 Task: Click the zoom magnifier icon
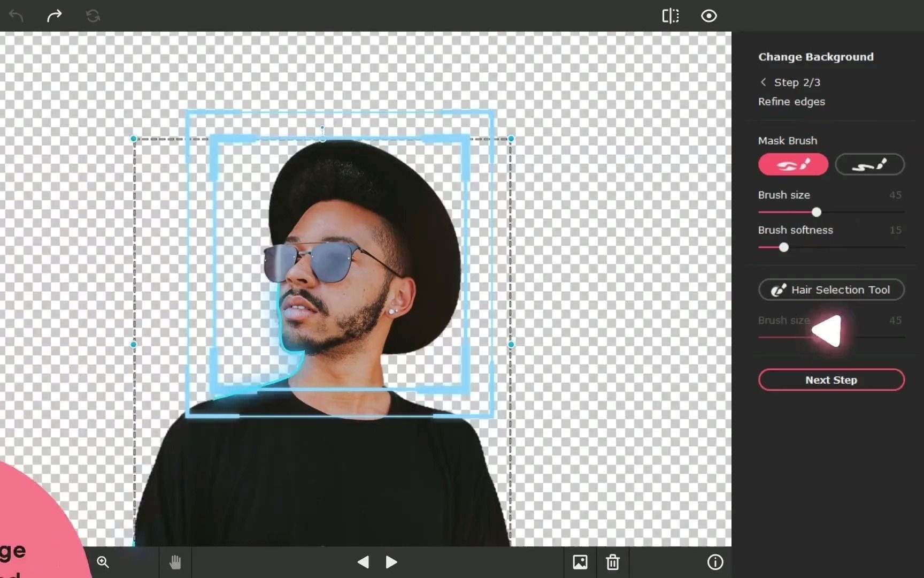pos(103,562)
